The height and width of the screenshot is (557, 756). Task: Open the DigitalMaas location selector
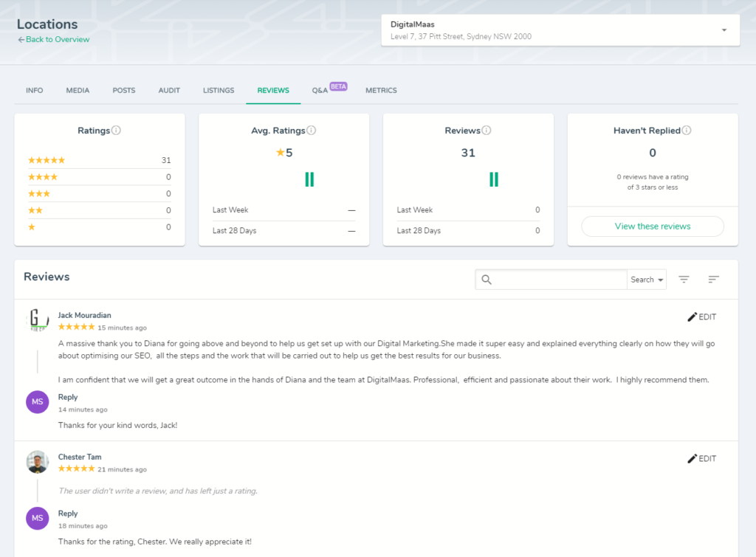pyautogui.click(x=560, y=30)
